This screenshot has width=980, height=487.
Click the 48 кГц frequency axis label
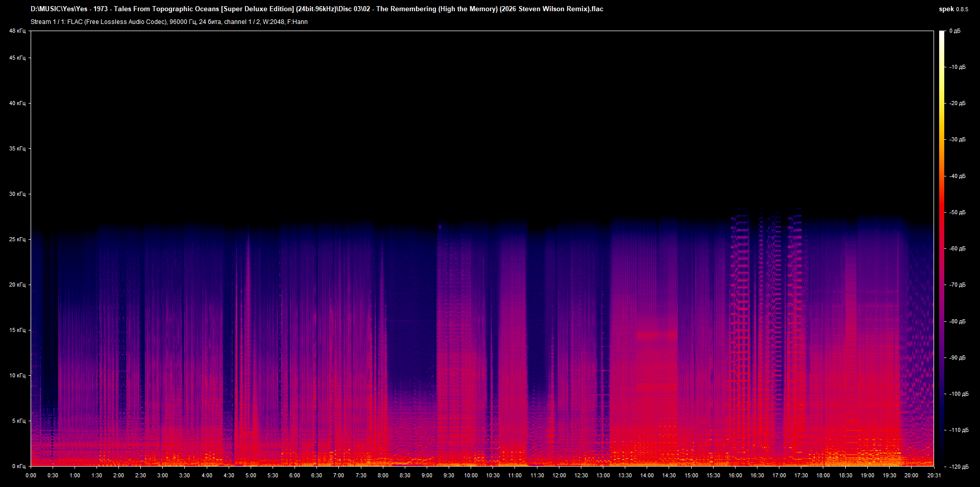(x=17, y=31)
